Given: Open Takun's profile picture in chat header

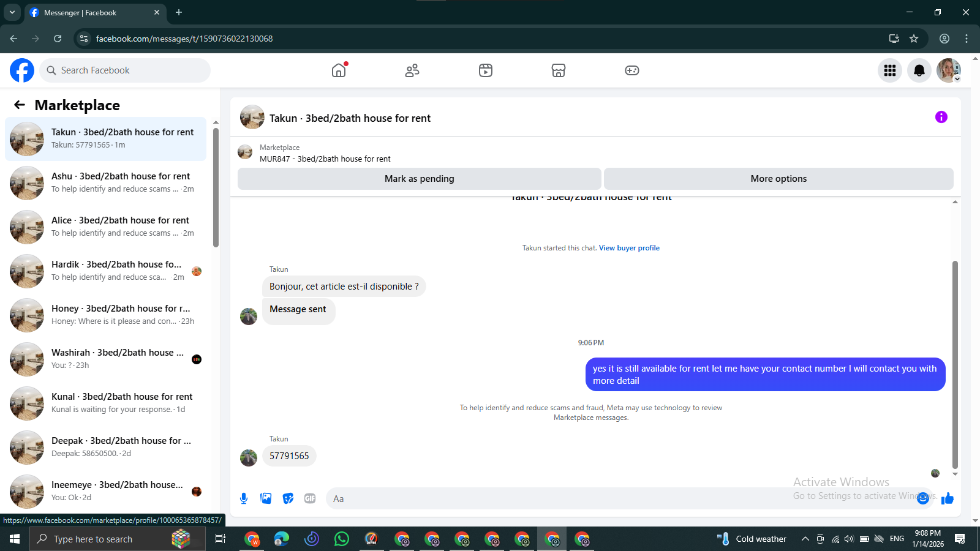Looking at the screenshot, I should (252, 117).
